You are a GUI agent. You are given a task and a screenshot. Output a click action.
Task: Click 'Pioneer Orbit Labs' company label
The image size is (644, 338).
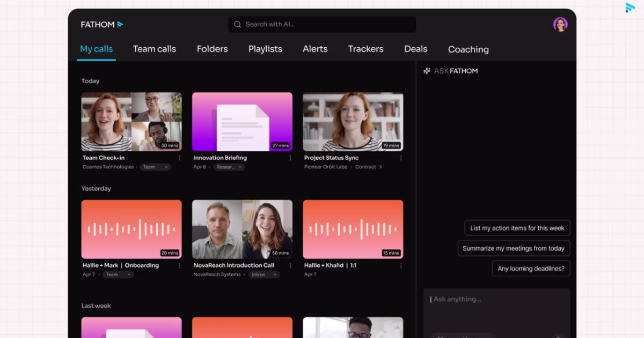pos(326,167)
